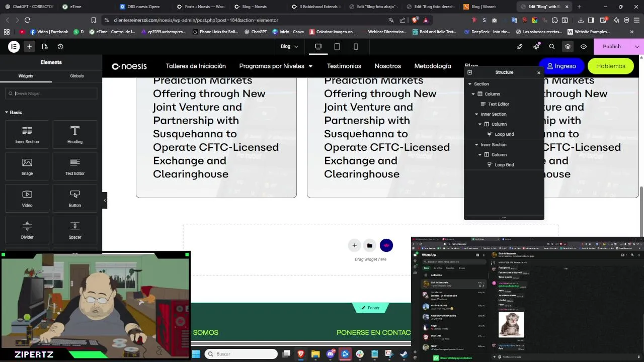644x362 pixels.
Task: Open the Blog document dropdown
Action: pos(289,46)
